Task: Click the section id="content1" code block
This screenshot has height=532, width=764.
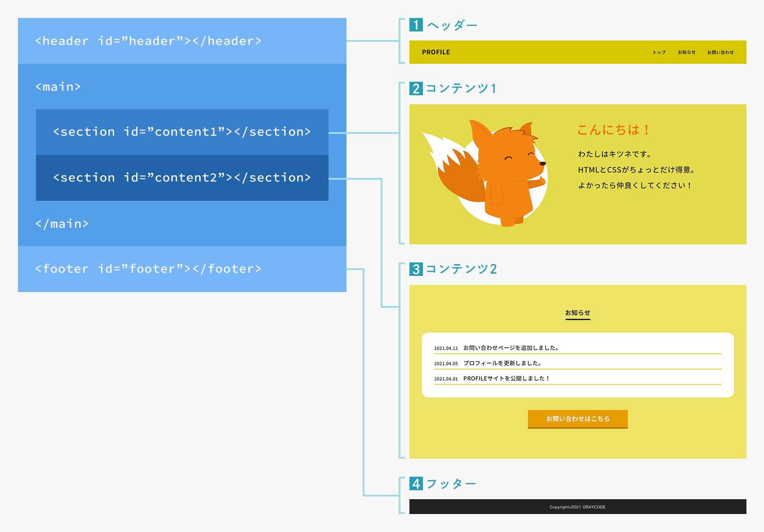Action: [x=182, y=132]
